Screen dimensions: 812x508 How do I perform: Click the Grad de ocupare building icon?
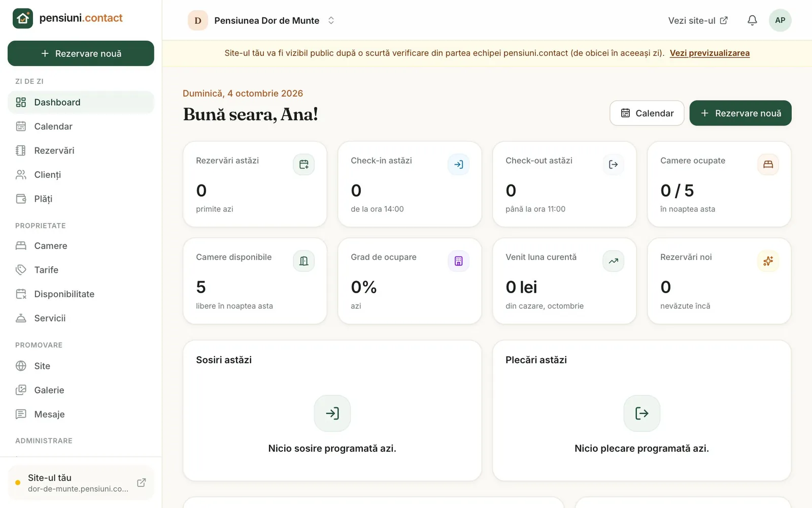click(x=458, y=261)
